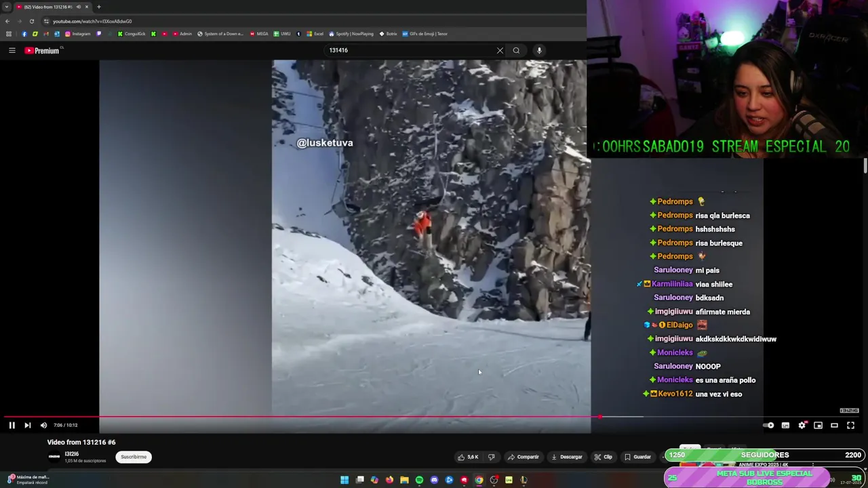Viewport: 868px width, 488px height.
Task: Clear the search box text
Action: (x=500, y=50)
